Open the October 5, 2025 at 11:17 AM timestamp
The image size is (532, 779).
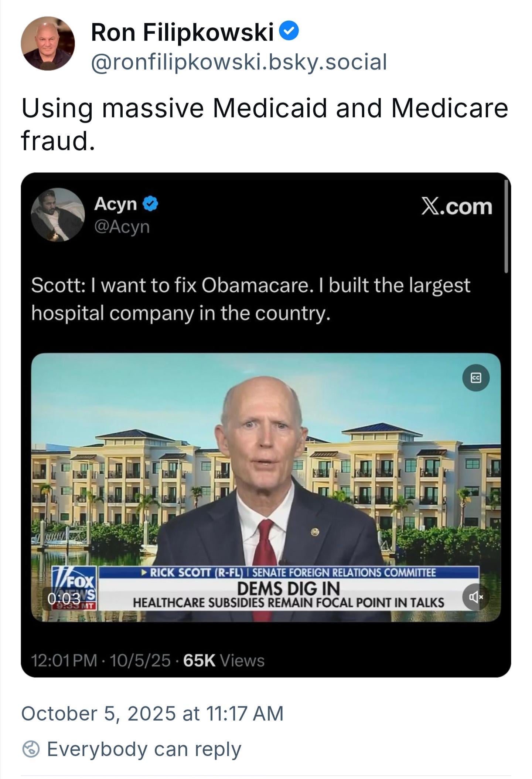click(x=152, y=713)
